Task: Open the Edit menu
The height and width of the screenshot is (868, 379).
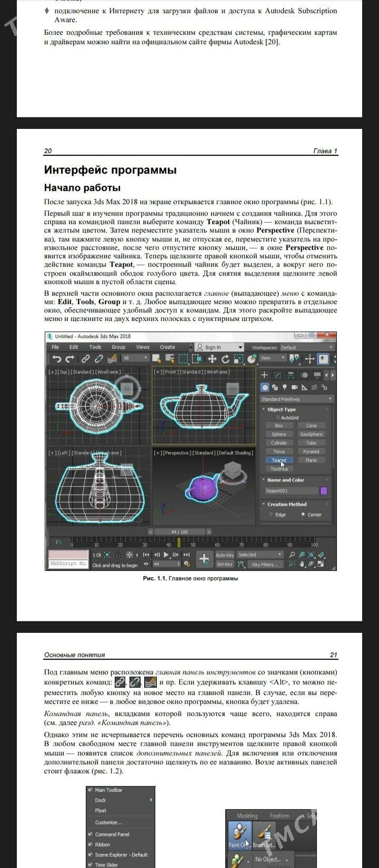Action: pyautogui.click(x=74, y=347)
